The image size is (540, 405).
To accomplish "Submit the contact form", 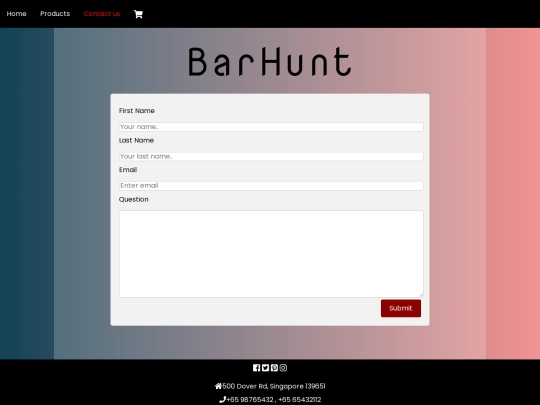I will tap(401, 308).
